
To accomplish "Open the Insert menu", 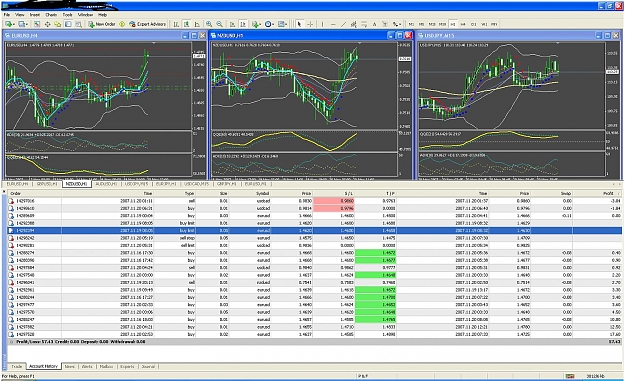I will point(35,15).
